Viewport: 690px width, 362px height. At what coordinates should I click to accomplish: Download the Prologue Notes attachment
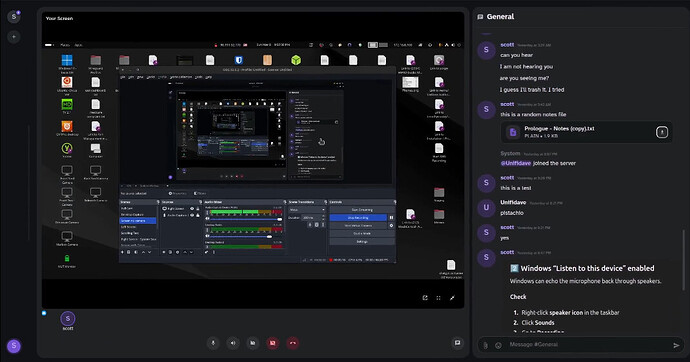pos(662,132)
